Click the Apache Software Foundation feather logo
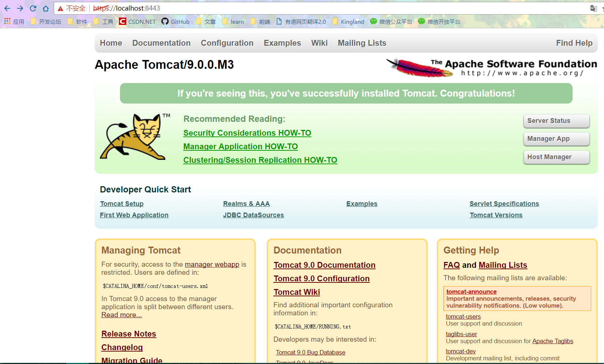The width and height of the screenshot is (604, 364). (x=491, y=68)
